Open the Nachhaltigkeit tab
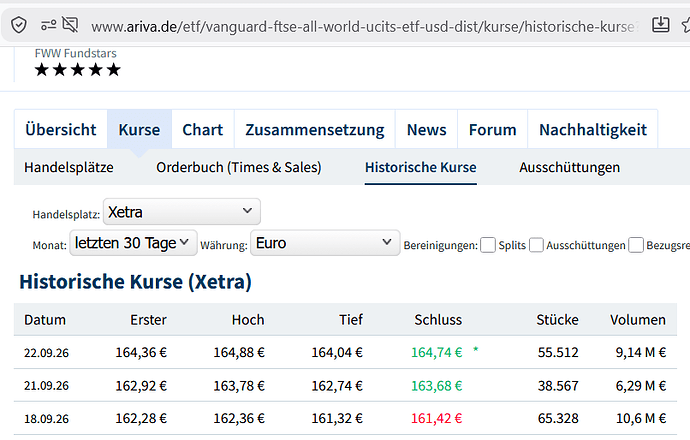Image resolution: width=690 pixels, height=440 pixels. 593,129
